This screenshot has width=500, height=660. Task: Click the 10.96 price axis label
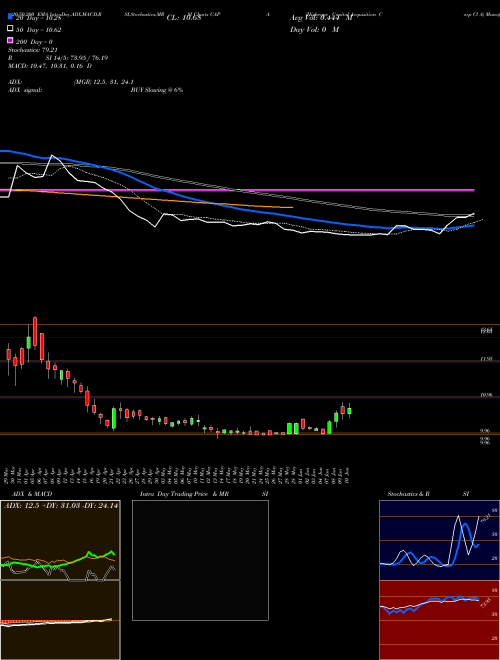tap(486, 395)
